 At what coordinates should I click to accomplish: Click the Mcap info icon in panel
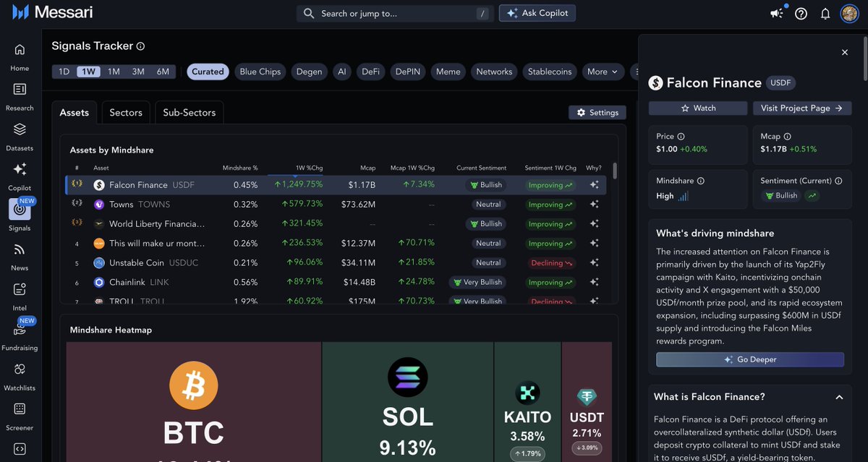click(788, 137)
